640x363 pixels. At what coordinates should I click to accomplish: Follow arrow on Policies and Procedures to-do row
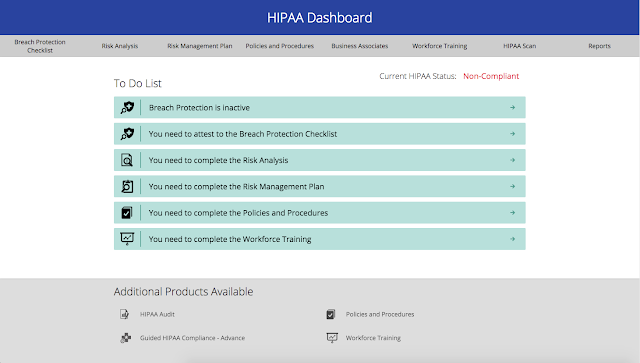coord(512,213)
